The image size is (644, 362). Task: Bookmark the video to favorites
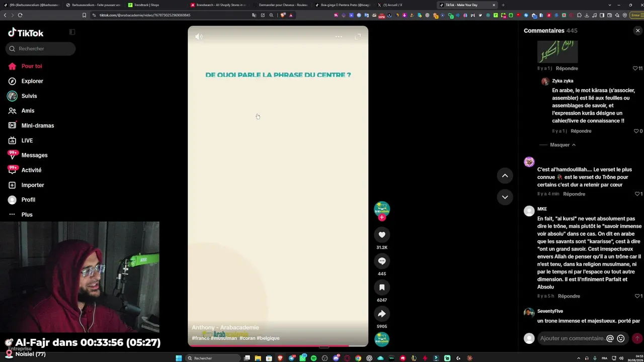click(x=382, y=287)
